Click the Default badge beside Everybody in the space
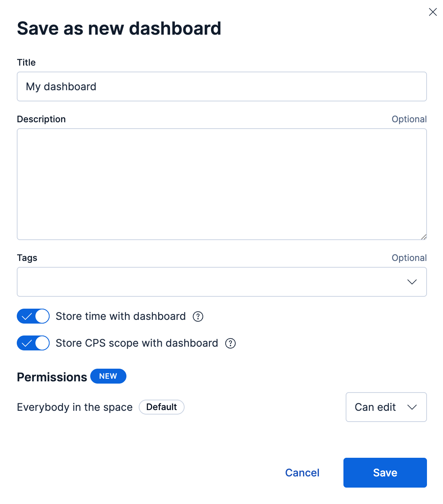Image resolution: width=443 pixels, height=504 pixels. (161, 407)
